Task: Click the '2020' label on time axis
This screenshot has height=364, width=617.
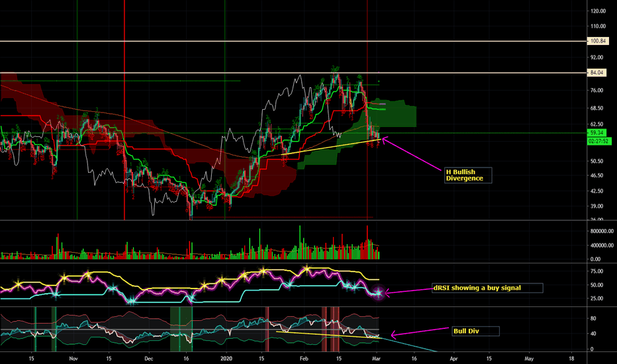Action: click(226, 359)
